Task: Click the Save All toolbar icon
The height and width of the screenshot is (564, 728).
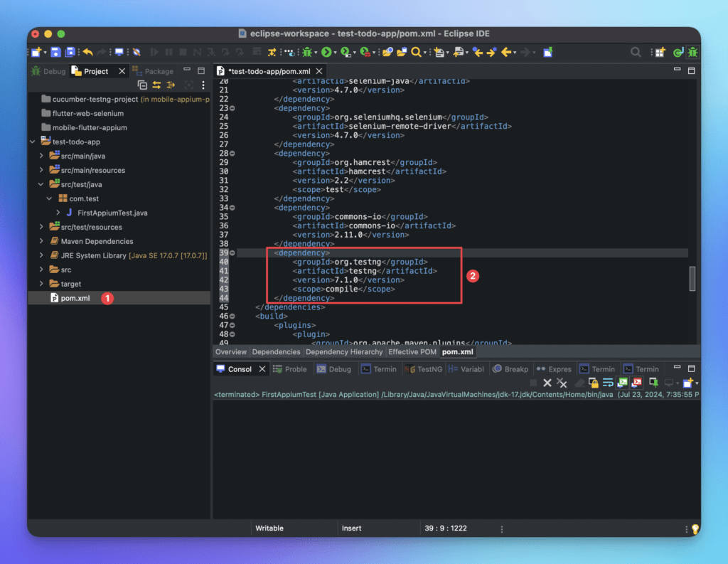Action: [x=70, y=52]
